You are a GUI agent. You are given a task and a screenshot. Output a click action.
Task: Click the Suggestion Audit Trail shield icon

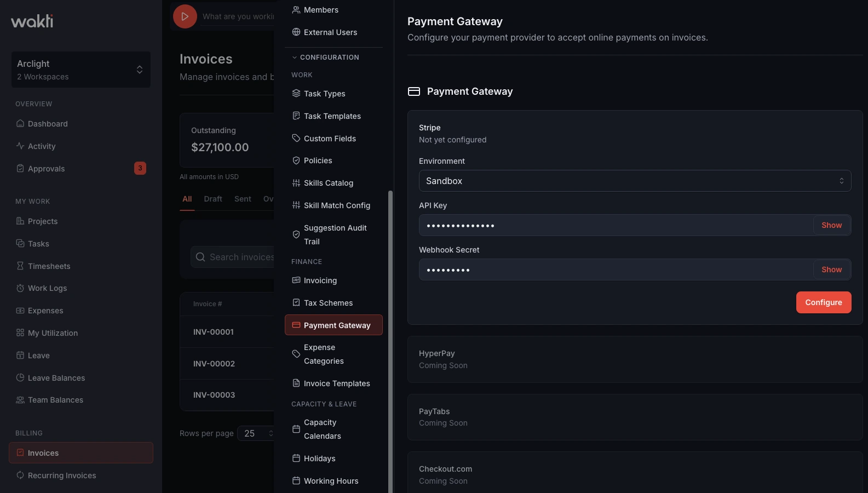coord(296,234)
